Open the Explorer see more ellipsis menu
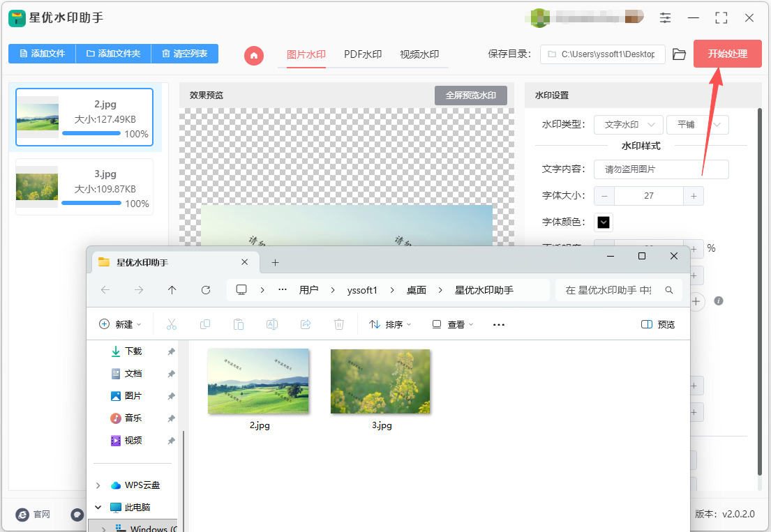 (x=499, y=325)
